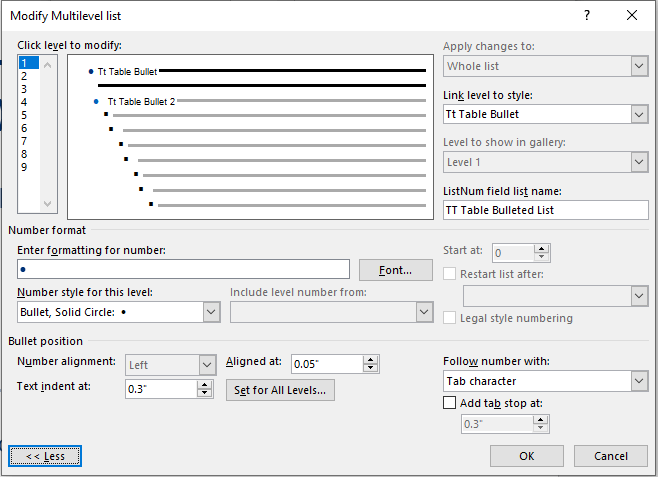This screenshot has width=658, height=477.
Task: Decrease the Text indent at value
Action: [206, 394]
